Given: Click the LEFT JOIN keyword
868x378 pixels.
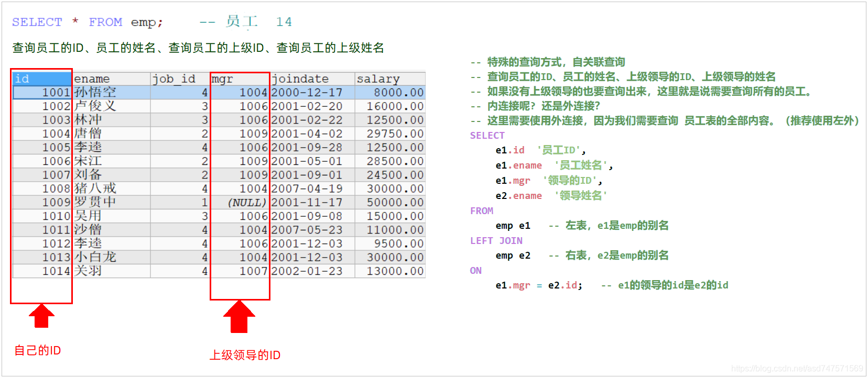Looking at the screenshot, I should (496, 241).
